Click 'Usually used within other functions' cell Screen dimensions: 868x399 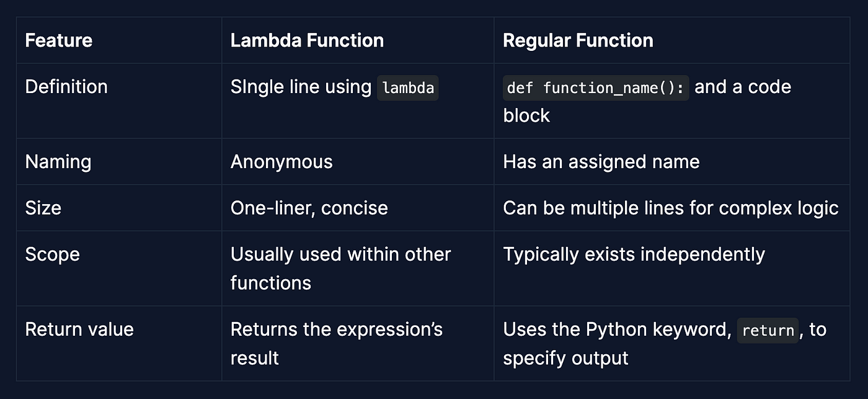(x=340, y=268)
